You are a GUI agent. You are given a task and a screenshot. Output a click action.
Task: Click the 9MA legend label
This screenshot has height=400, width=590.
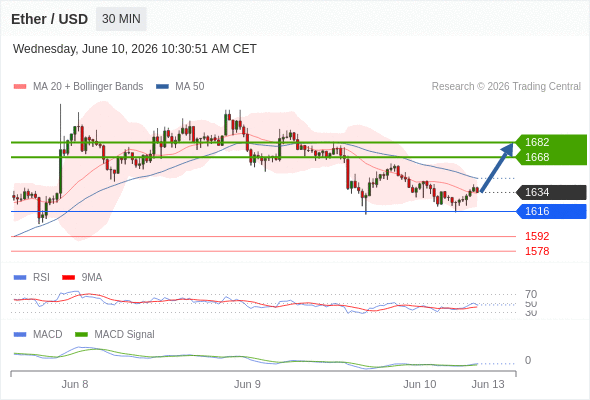(x=92, y=278)
